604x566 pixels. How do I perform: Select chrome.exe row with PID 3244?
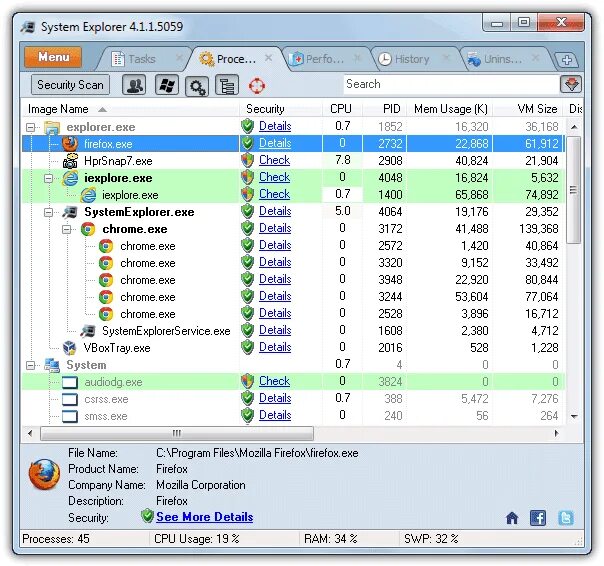pyautogui.click(x=294, y=297)
